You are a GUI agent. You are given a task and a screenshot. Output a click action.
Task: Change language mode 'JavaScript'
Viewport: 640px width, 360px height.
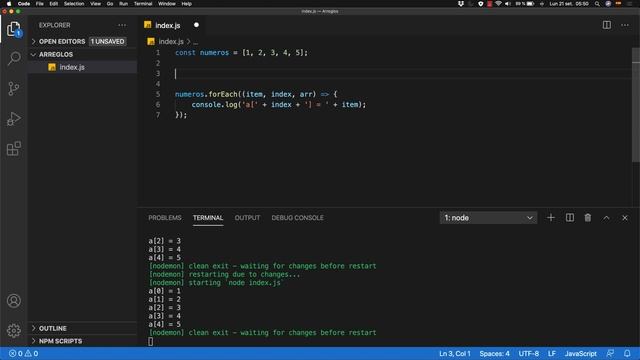[x=580, y=353]
